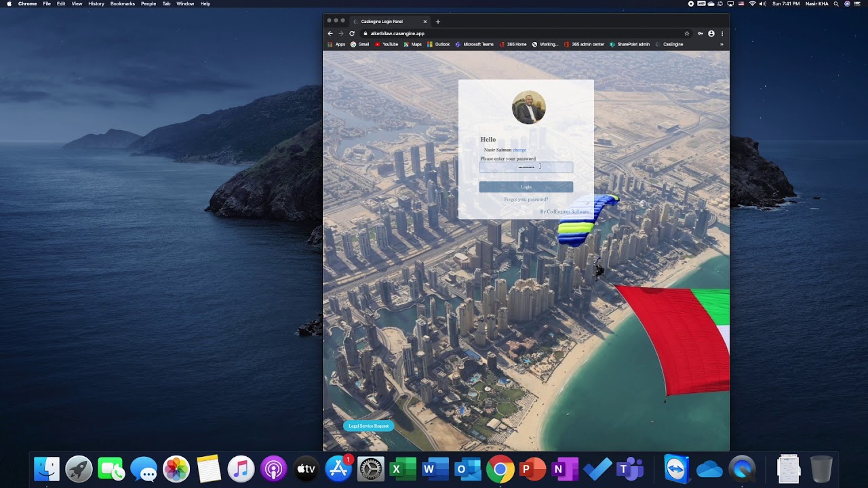Open App Store from the Dock
The height and width of the screenshot is (488, 868).
click(338, 469)
